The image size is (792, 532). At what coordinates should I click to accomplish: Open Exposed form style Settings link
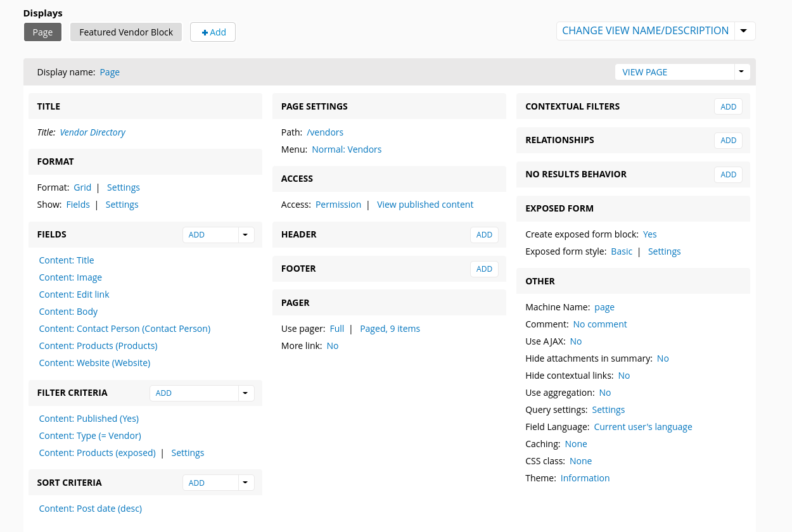point(665,251)
